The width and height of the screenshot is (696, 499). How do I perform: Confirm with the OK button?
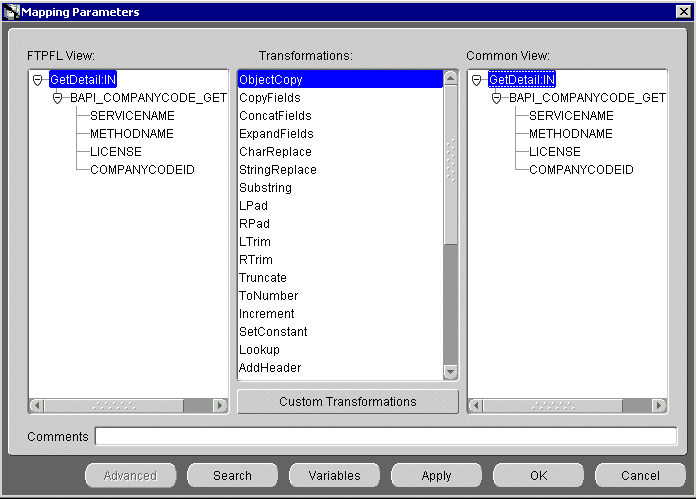[538, 476]
